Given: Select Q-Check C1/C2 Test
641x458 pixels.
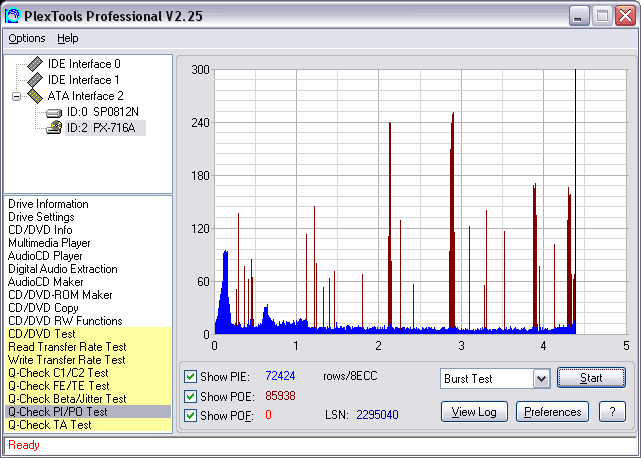Looking at the screenshot, I should [88, 373].
